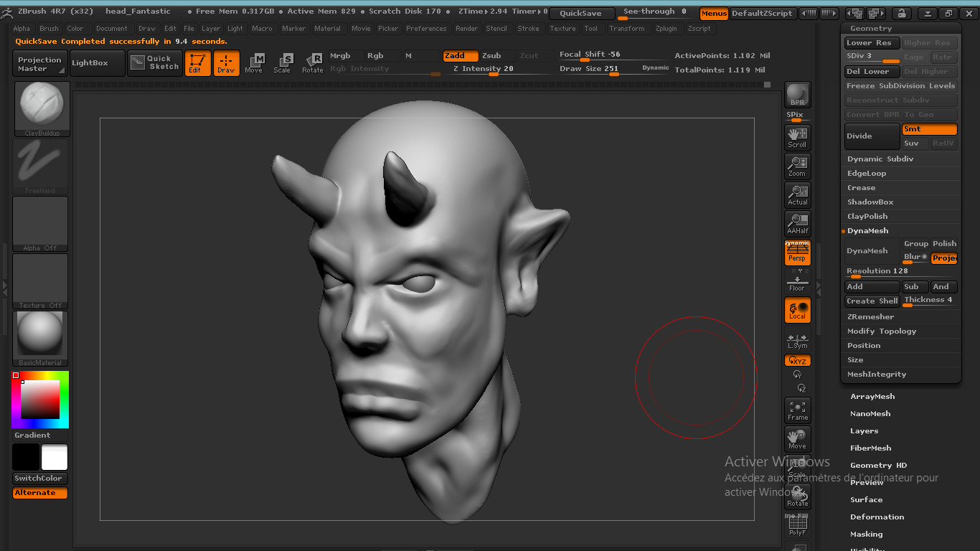This screenshot has width=980, height=551.
Task: Expand the Deformation section
Action: (x=877, y=517)
